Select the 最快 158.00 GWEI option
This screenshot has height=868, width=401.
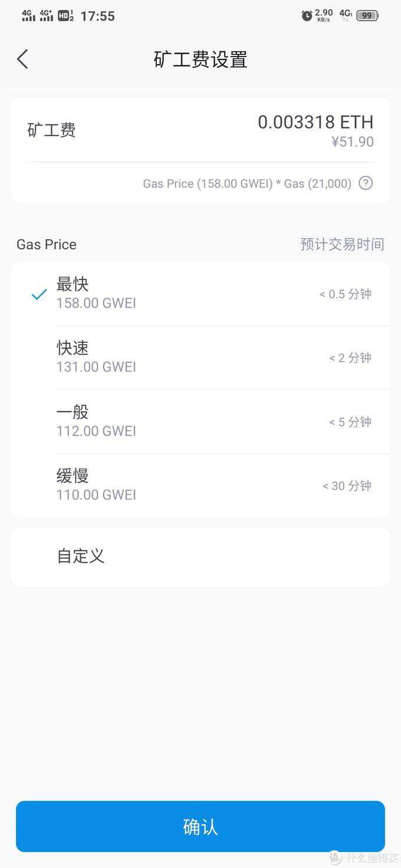pyautogui.click(x=200, y=294)
